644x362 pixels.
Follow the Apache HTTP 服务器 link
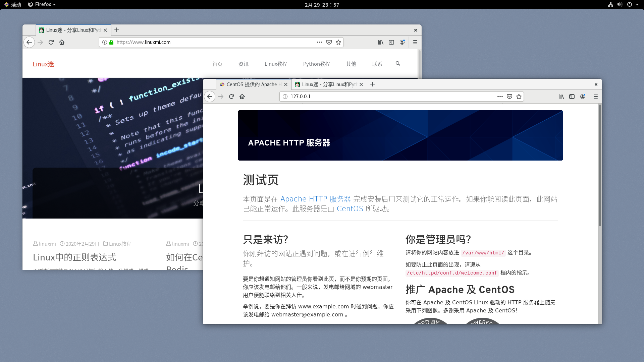click(316, 199)
